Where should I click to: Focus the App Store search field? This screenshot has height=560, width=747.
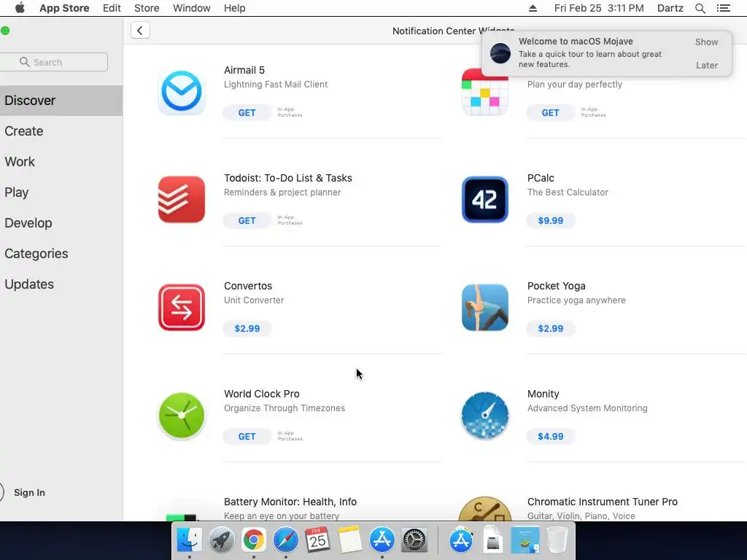coord(53,62)
